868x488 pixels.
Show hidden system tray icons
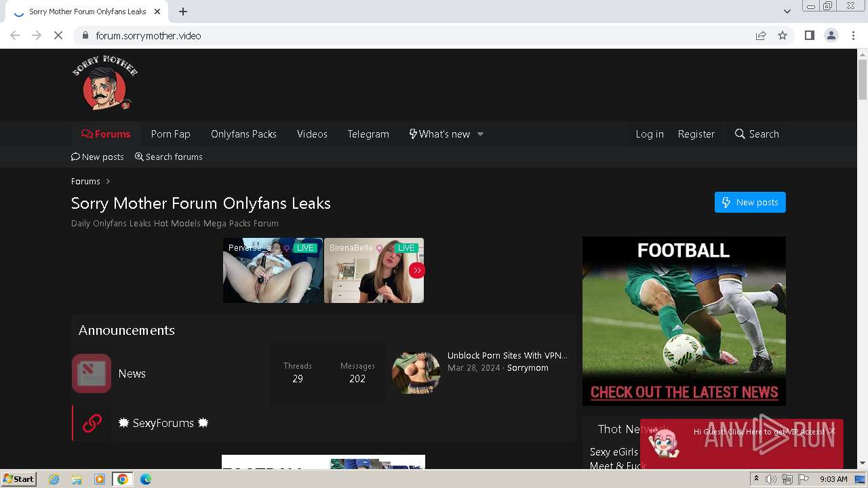tap(756, 479)
